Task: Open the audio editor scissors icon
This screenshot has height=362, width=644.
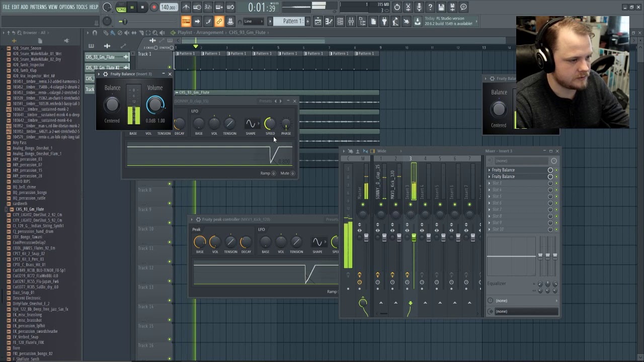Action: (x=408, y=7)
